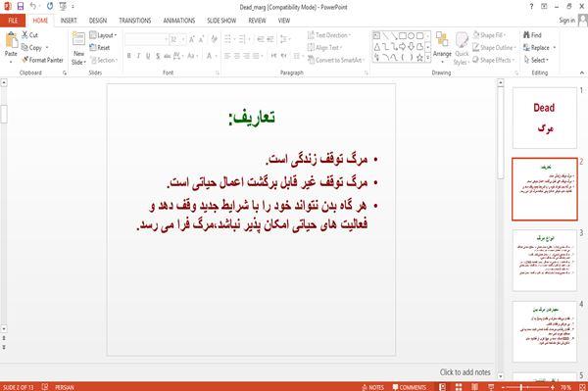
Task: Switch to the INSERT tab
Action: [x=69, y=21]
